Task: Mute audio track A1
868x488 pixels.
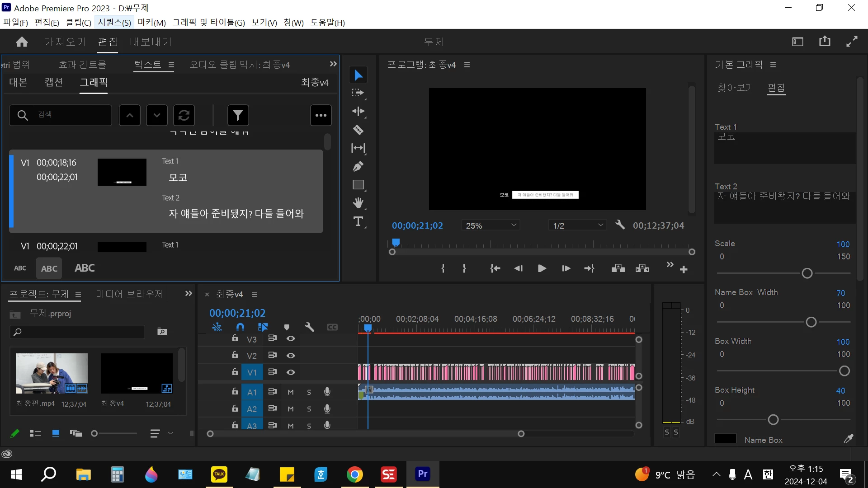Action: point(291,392)
